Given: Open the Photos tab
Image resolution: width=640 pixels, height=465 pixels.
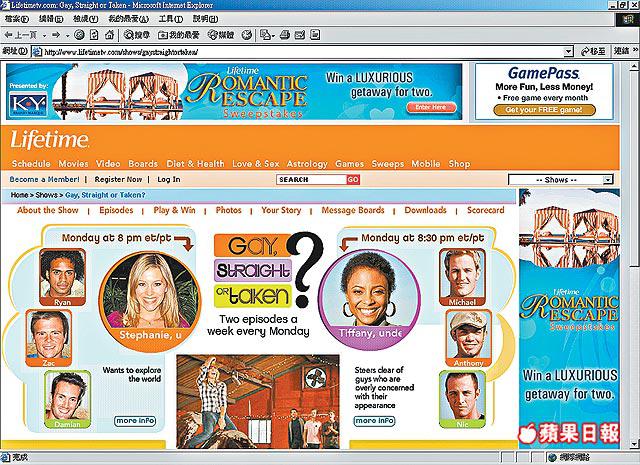Looking at the screenshot, I should 229,210.
